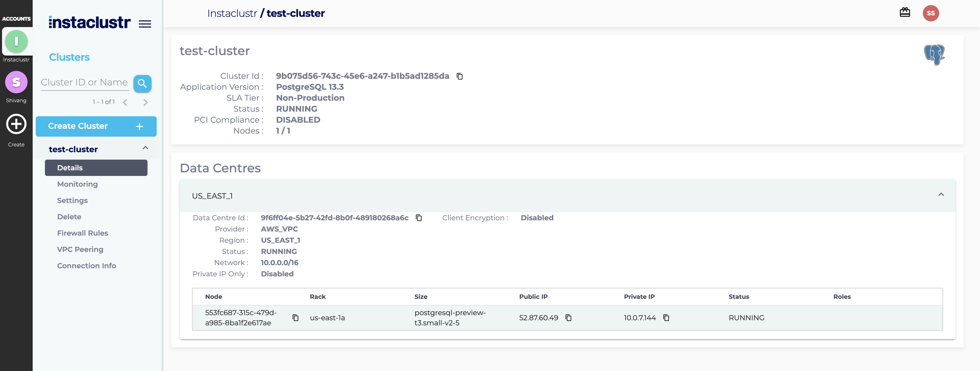Copy the node ID 553fc687

[295, 318]
